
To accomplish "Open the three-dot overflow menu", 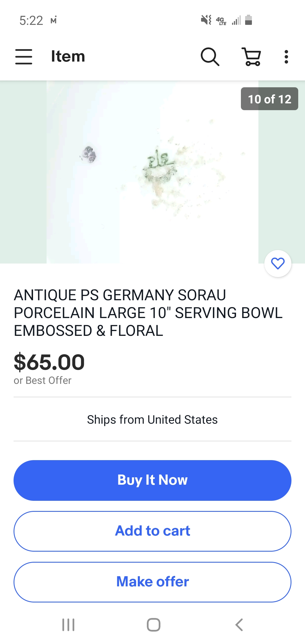I will pyautogui.click(x=286, y=56).
